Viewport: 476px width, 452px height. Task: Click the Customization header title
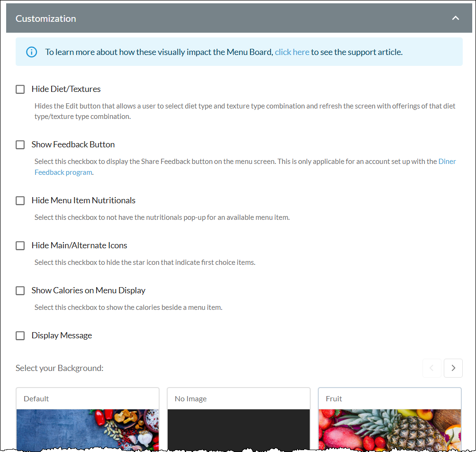pos(46,18)
